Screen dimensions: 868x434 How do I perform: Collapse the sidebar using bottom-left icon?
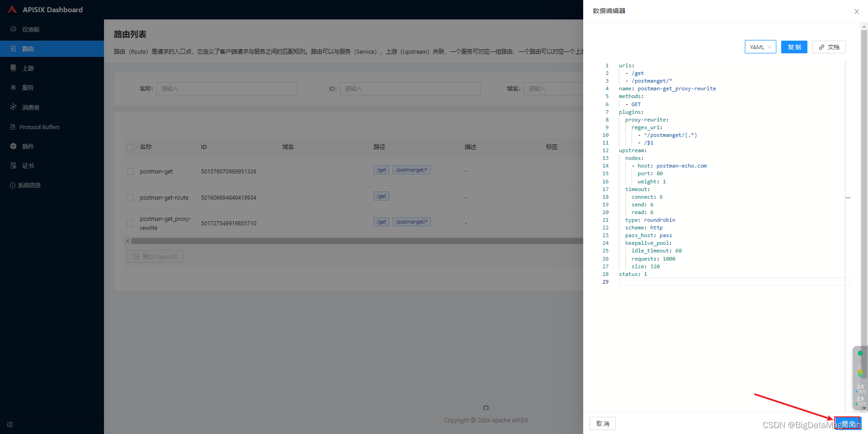[9, 425]
